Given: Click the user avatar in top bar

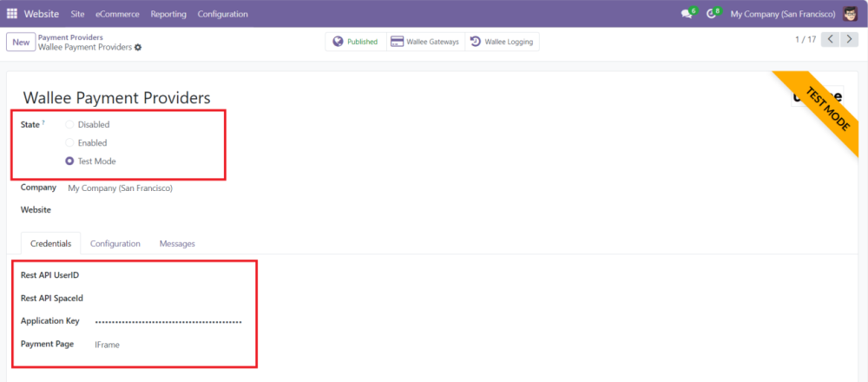Looking at the screenshot, I should pos(852,14).
